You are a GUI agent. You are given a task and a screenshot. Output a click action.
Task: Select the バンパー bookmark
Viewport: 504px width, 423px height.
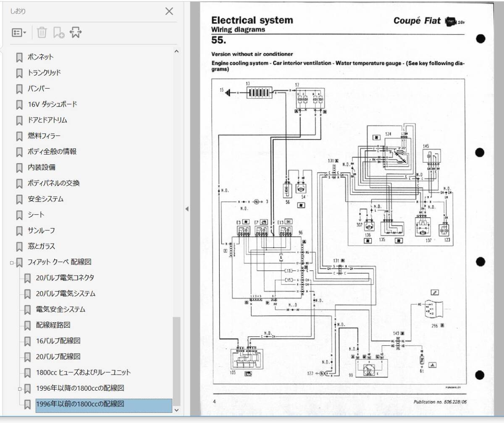coord(39,89)
